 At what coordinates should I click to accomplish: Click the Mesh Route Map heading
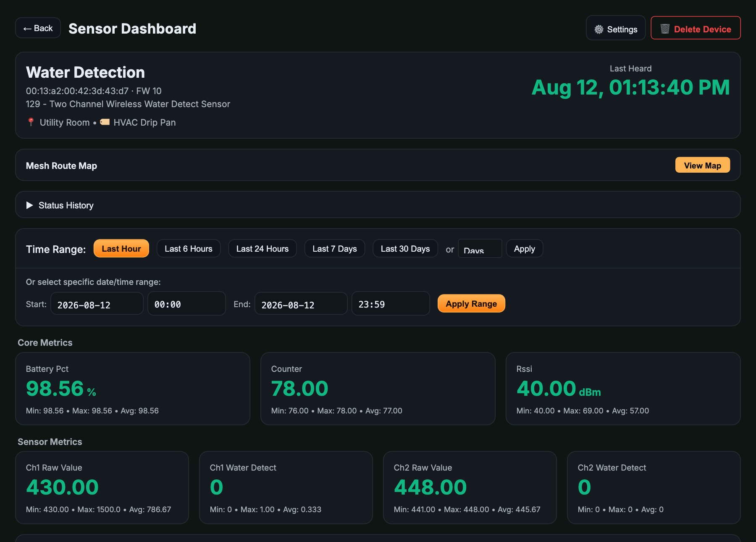click(x=61, y=166)
